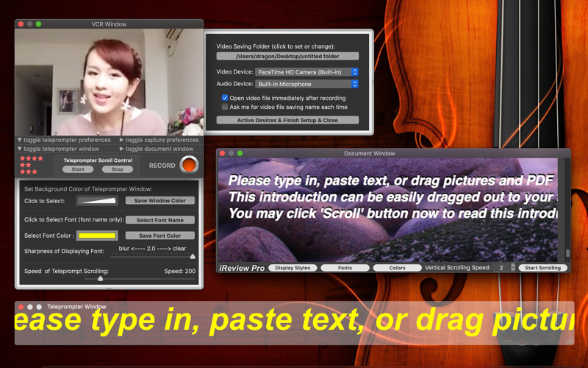Enable Open video file immediately after recording
The image size is (588, 368).
coord(225,98)
